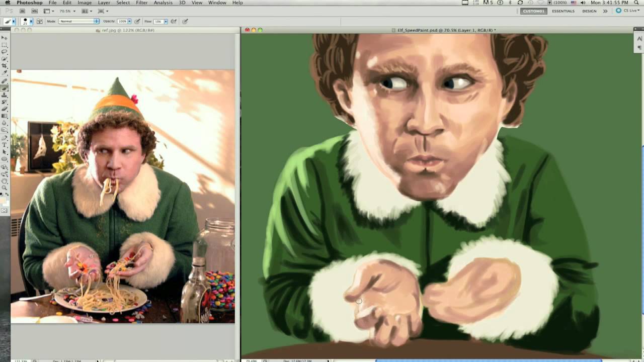Open the 3D menu
Viewport: 644px width, 362px height.
coord(182,3)
